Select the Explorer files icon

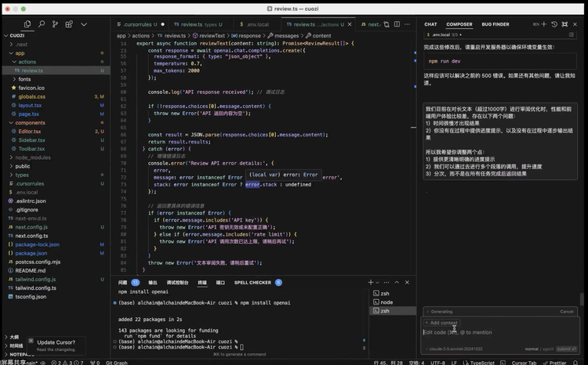click(27, 24)
